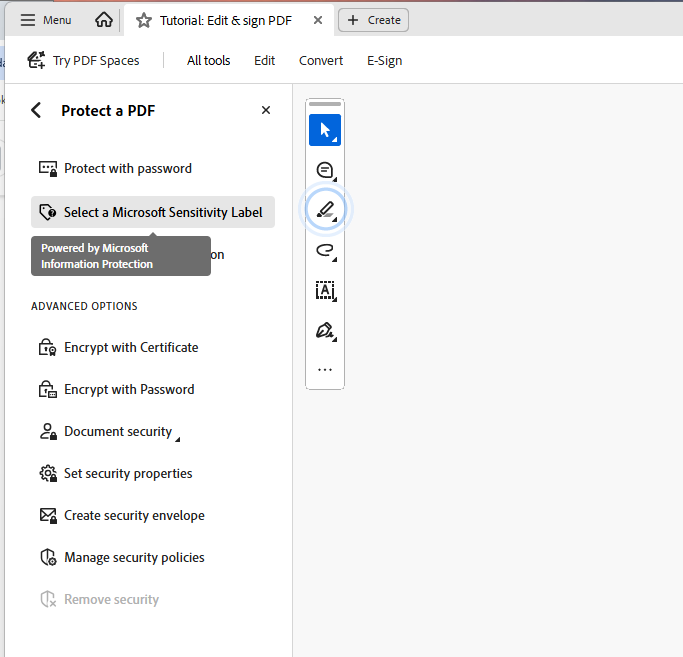Star the Tutorial: Edit & sign PDF tab
Screen dimensions: 683x657
(144, 20)
